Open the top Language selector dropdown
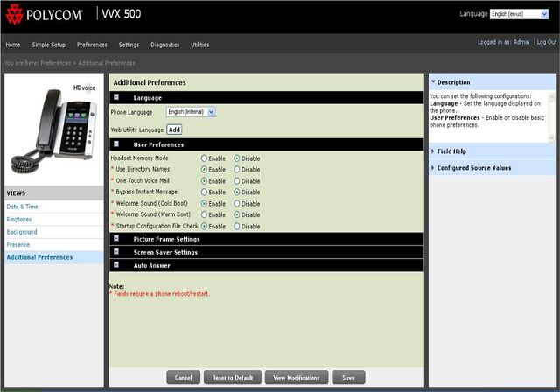This screenshot has height=392, width=560. [x=521, y=14]
